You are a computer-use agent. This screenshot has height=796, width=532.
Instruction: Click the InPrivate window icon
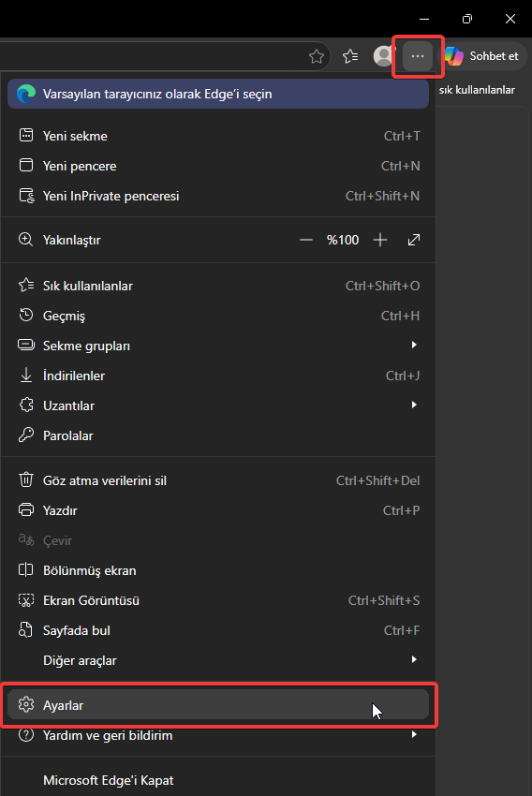pos(26,196)
